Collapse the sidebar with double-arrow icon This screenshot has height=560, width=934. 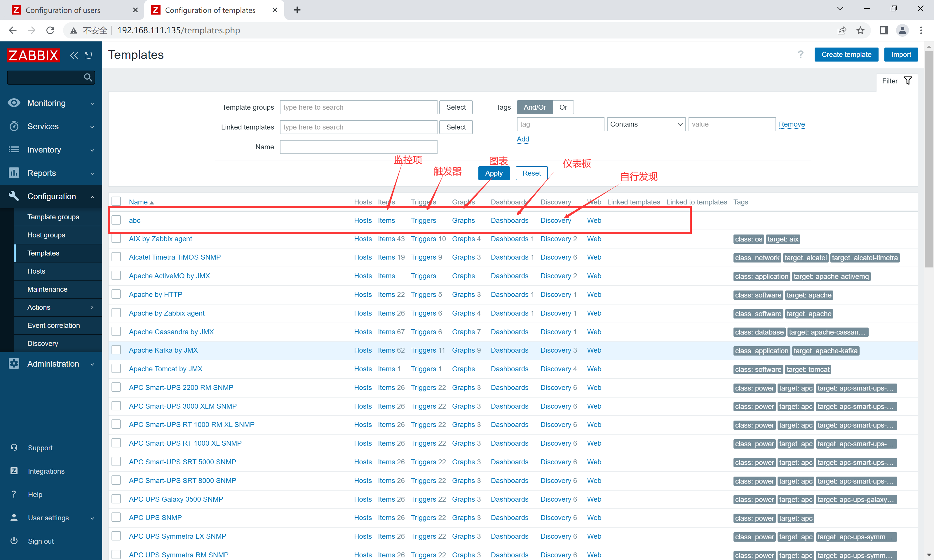tap(74, 55)
